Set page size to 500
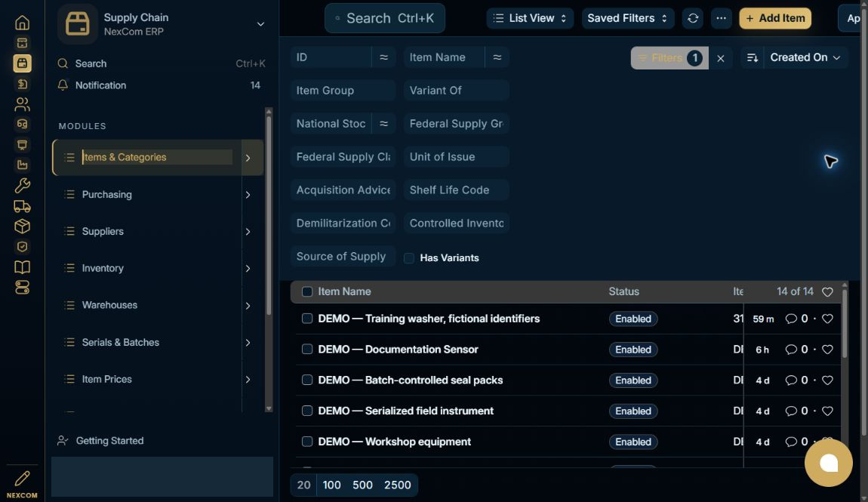Screen dimensions: 868x502 362,485
